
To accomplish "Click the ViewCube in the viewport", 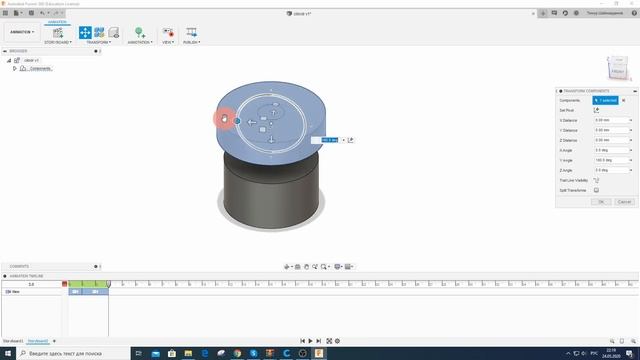I will [x=617, y=69].
